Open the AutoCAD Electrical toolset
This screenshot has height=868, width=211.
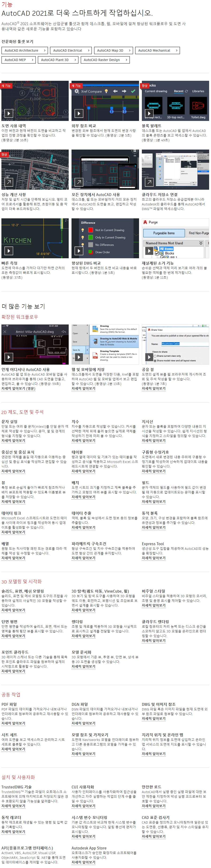coord(71,50)
